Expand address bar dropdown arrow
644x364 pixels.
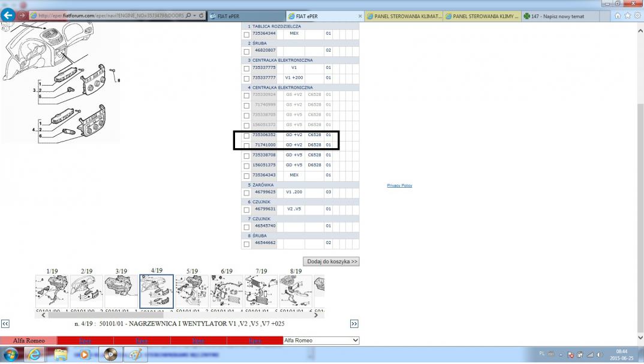[194, 16]
